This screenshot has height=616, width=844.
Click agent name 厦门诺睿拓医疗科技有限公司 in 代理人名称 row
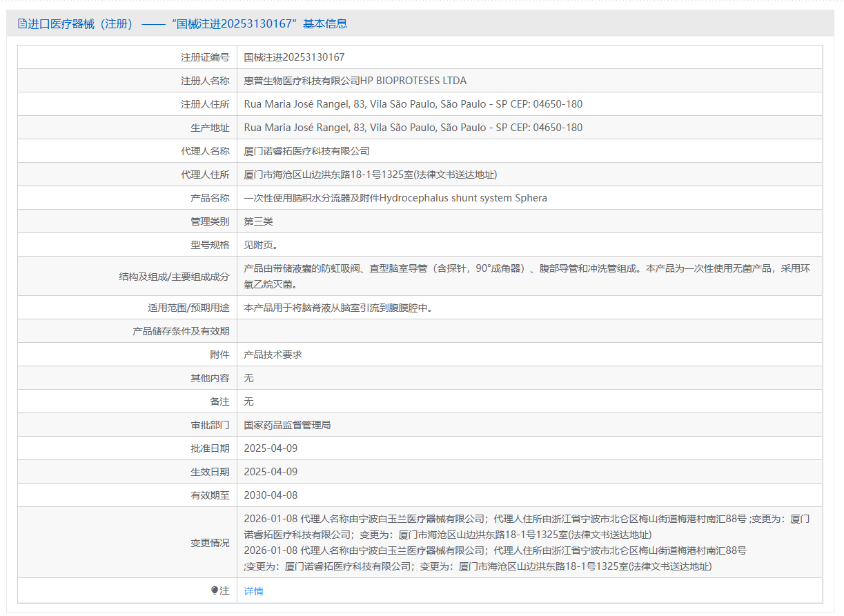(307, 151)
